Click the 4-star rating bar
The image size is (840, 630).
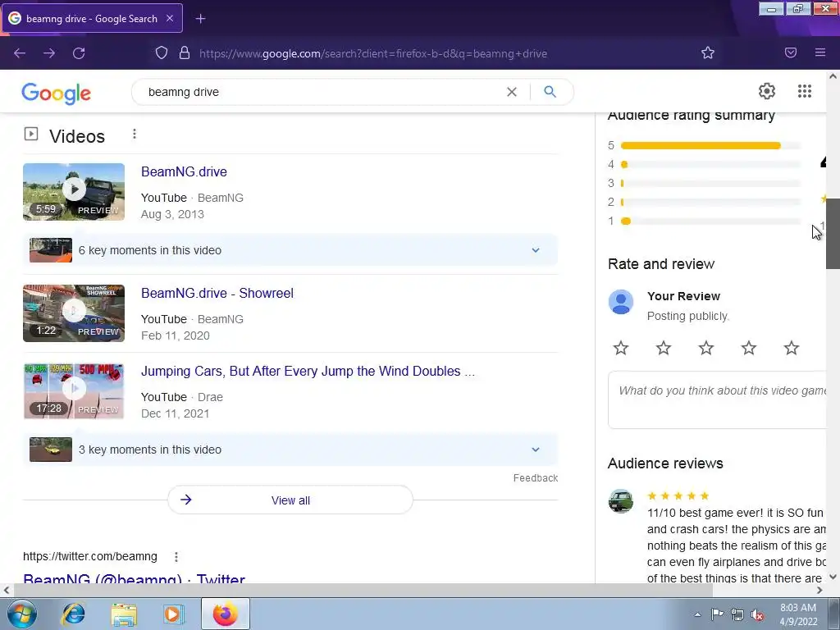710,164
